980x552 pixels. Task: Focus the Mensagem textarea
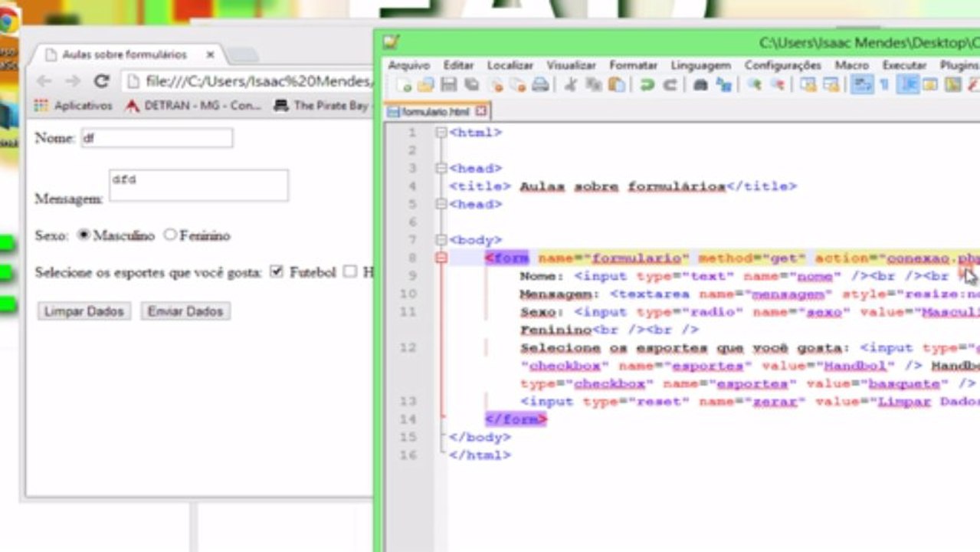click(198, 186)
